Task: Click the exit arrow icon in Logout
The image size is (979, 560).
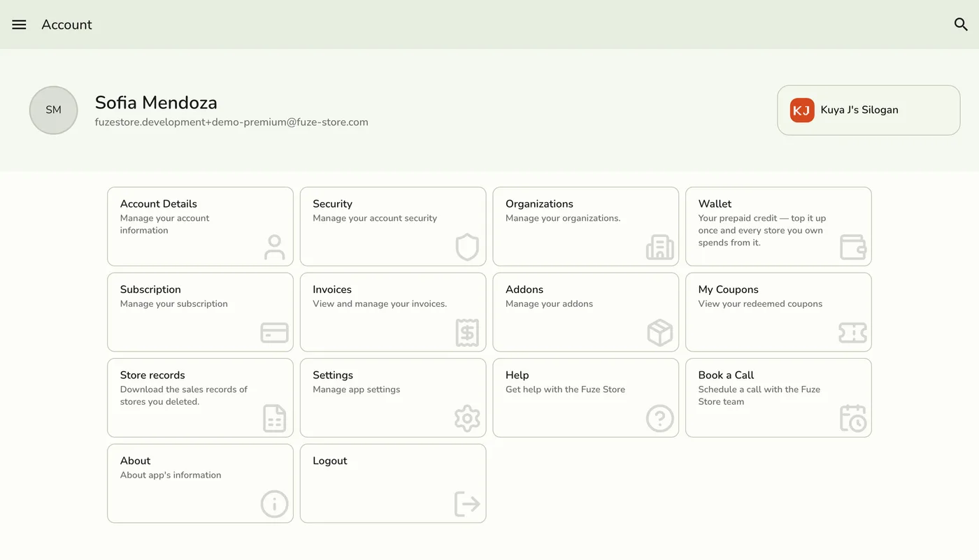Action: pos(467,504)
